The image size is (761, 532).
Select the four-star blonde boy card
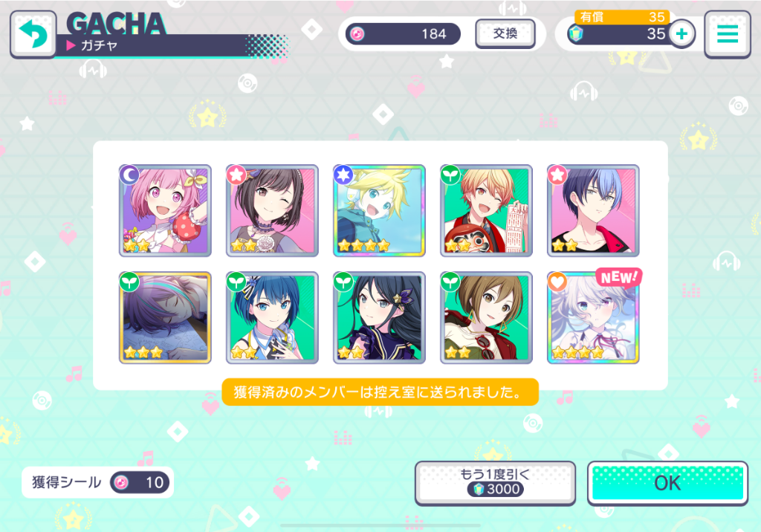379,210
